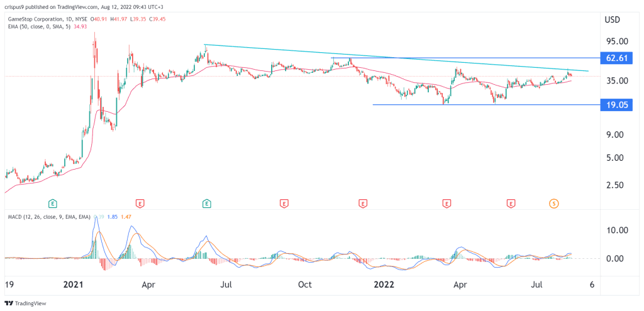Click the 6 date label on time axis

pyautogui.click(x=591, y=285)
